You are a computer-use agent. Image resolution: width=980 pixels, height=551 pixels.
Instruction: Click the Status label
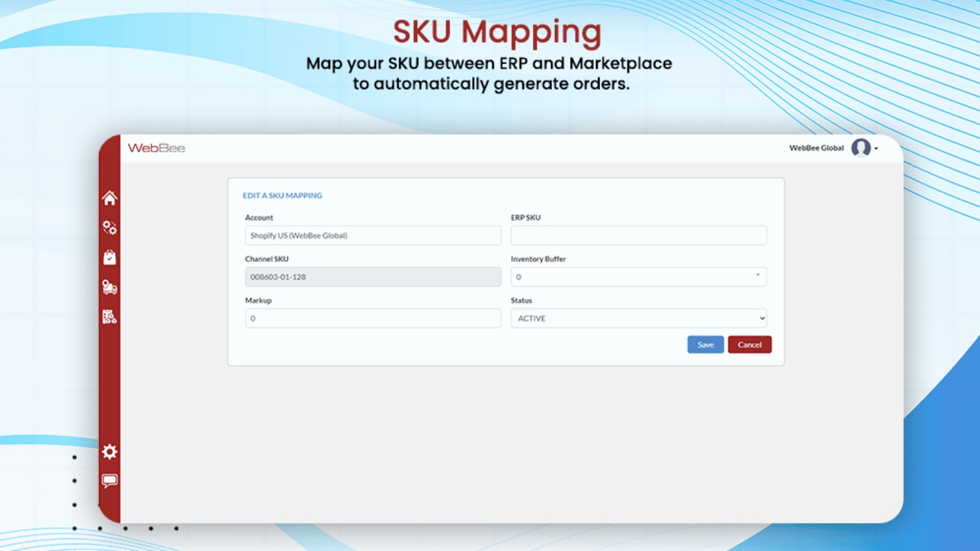click(x=522, y=301)
